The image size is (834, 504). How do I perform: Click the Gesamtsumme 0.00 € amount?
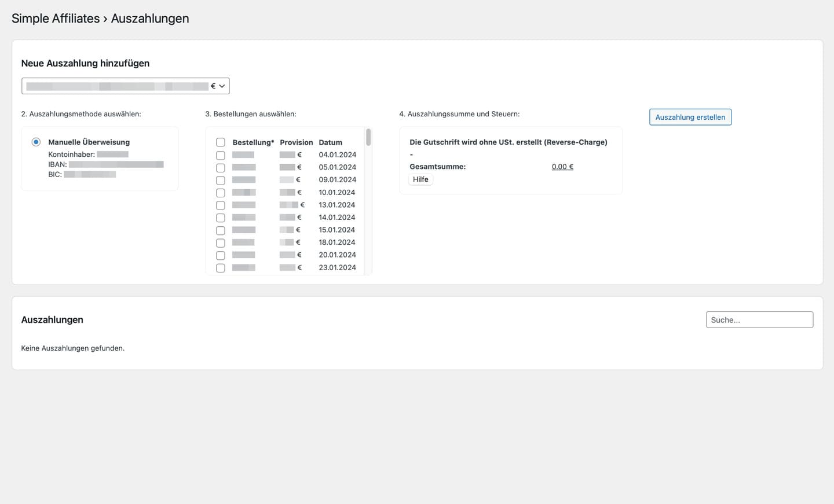click(562, 167)
